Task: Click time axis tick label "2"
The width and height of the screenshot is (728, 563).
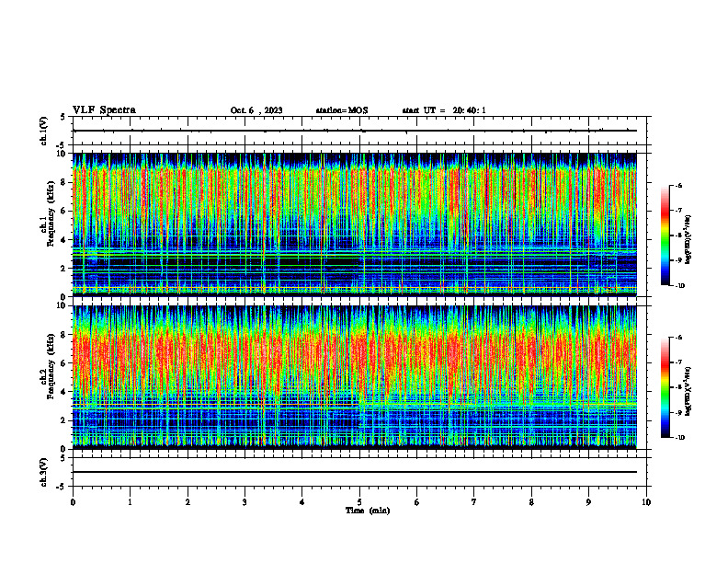Action: tap(188, 502)
